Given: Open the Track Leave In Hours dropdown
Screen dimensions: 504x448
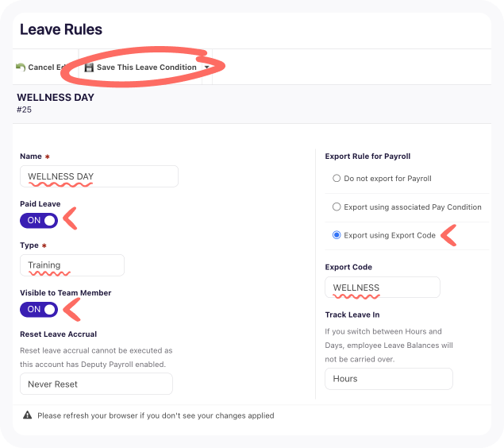Looking at the screenshot, I should (389, 379).
